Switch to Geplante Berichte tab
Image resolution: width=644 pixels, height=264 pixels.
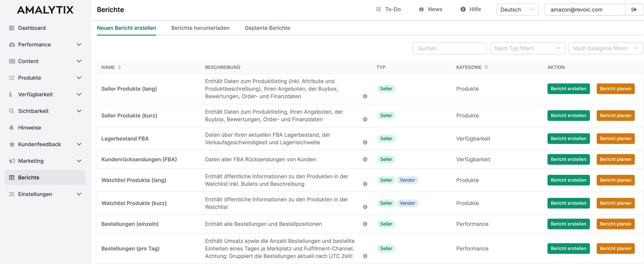[x=267, y=28]
